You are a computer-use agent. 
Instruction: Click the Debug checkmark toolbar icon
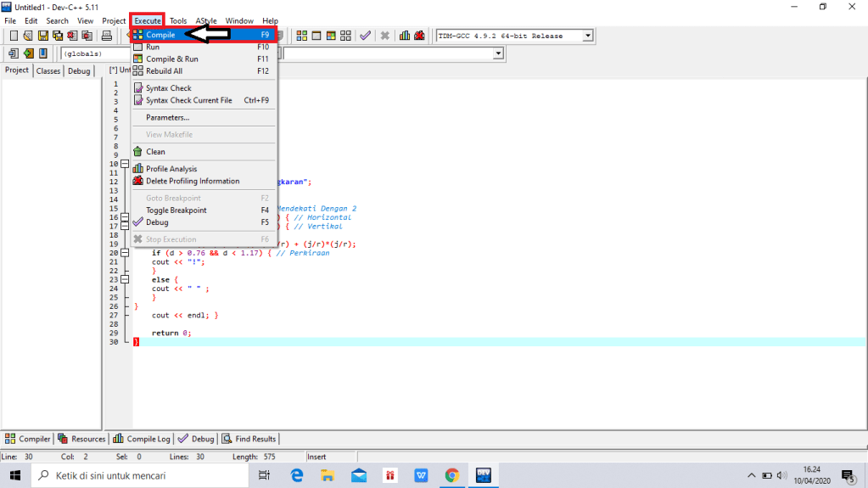(x=365, y=36)
